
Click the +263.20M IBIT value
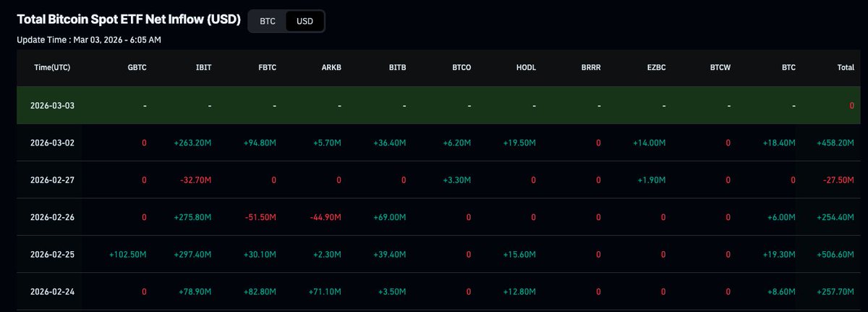(193, 143)
